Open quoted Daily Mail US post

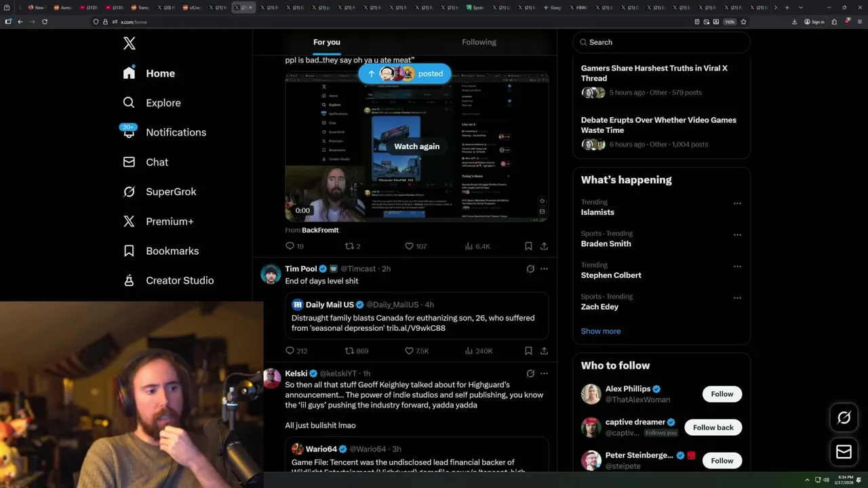pos(416,316)
